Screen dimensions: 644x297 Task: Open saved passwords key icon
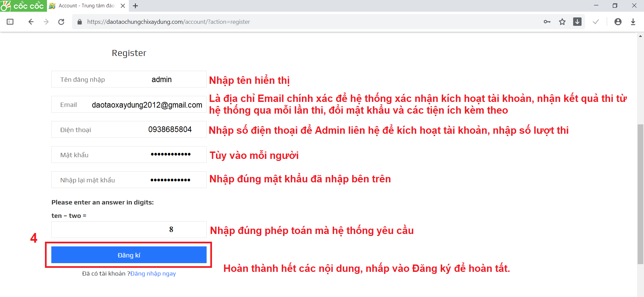tap(547, 22)
